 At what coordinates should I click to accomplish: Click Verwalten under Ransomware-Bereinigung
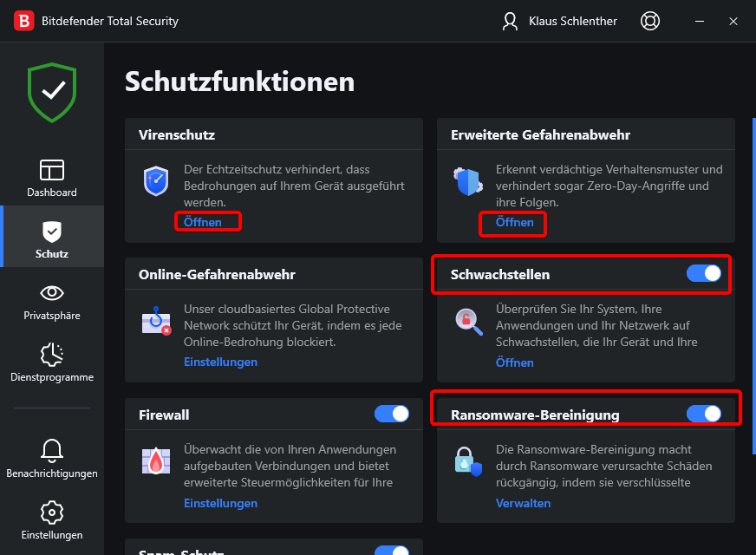tap(523, 503)
